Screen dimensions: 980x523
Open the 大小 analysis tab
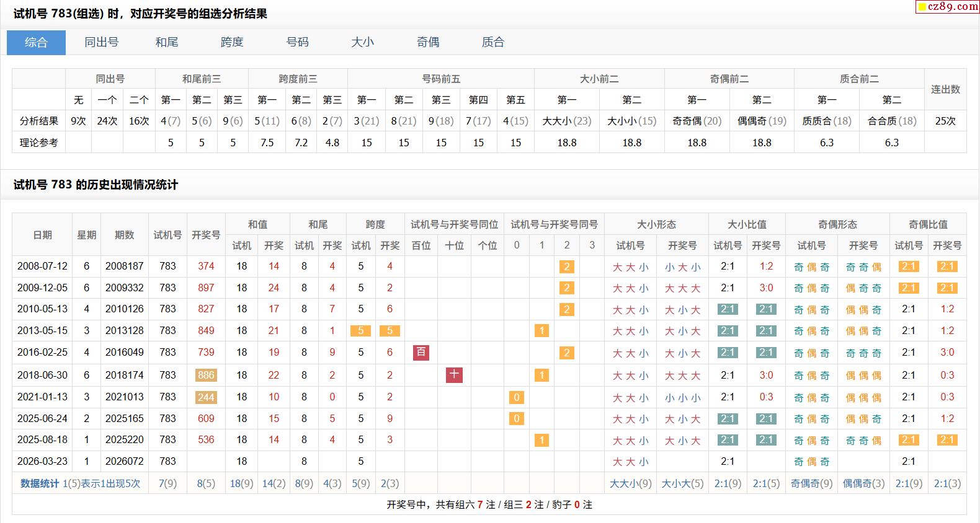363,42
